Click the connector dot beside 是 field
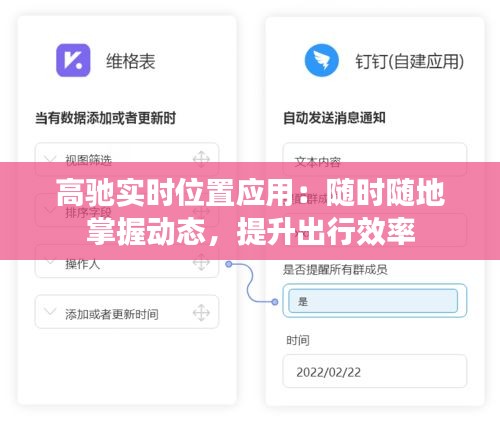Image resolution: width=500 pixels, height=422 pixels. pyautogui.click(x=275, y=302)
